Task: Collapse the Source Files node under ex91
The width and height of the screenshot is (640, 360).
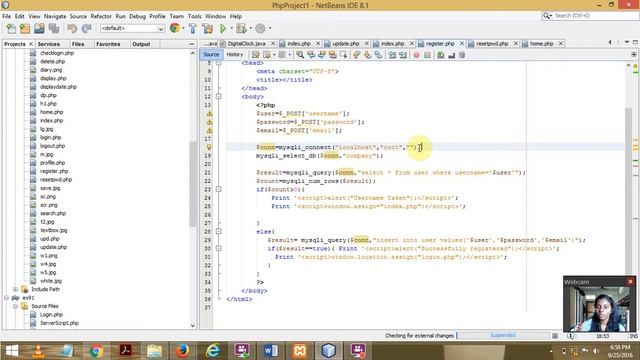Action: click(x=16, y=306)
